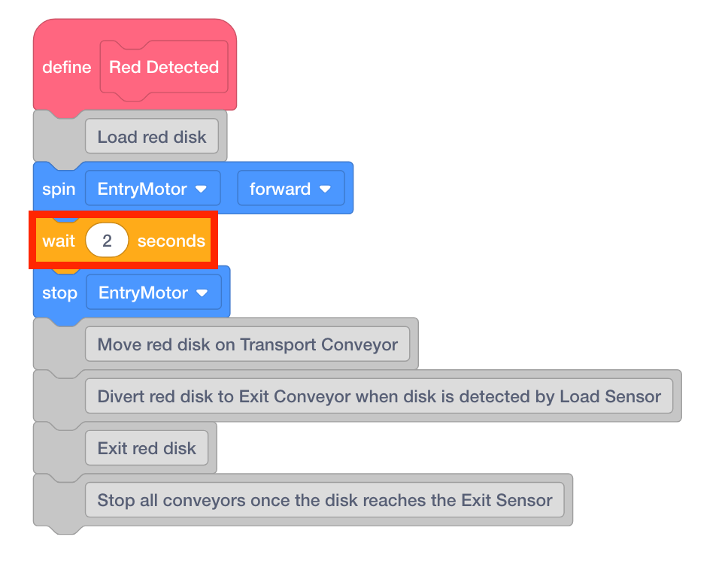Open the EntryMotor dropdown in the spin block
Screen dimensions: 728x564
click(153, 189)
